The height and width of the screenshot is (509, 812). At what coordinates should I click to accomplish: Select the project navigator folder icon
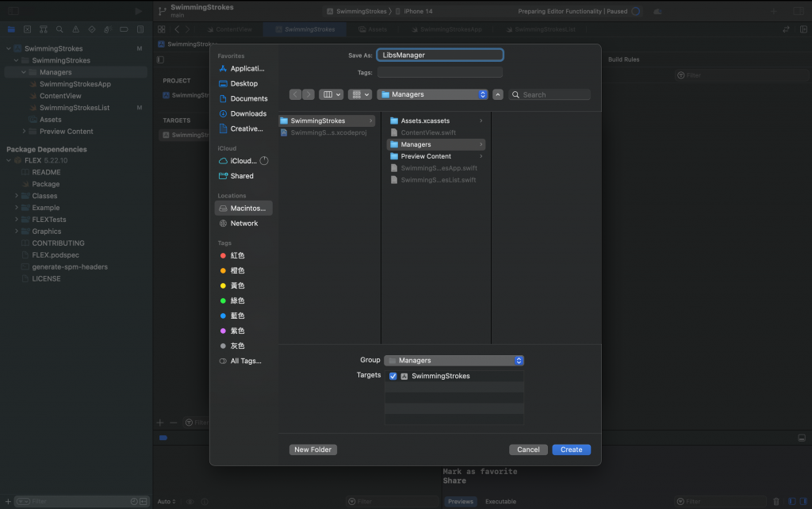point(11,29)
